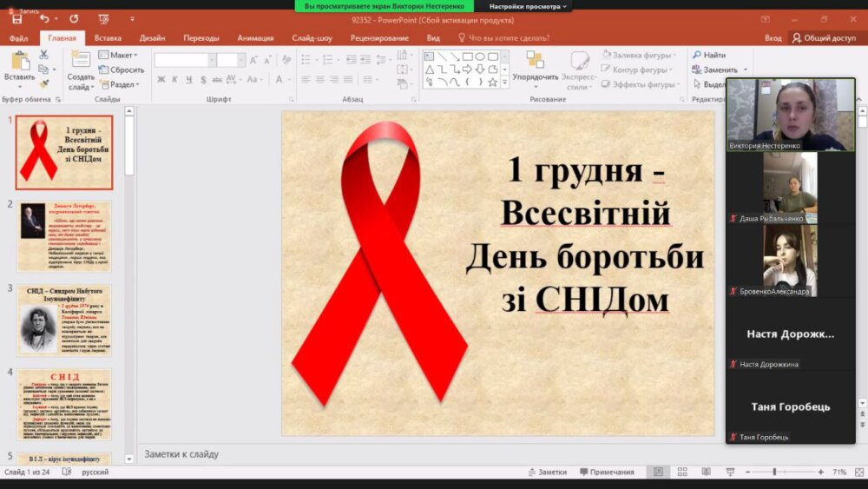Click the Copy icon in clipboard group

tap(43, 69)
